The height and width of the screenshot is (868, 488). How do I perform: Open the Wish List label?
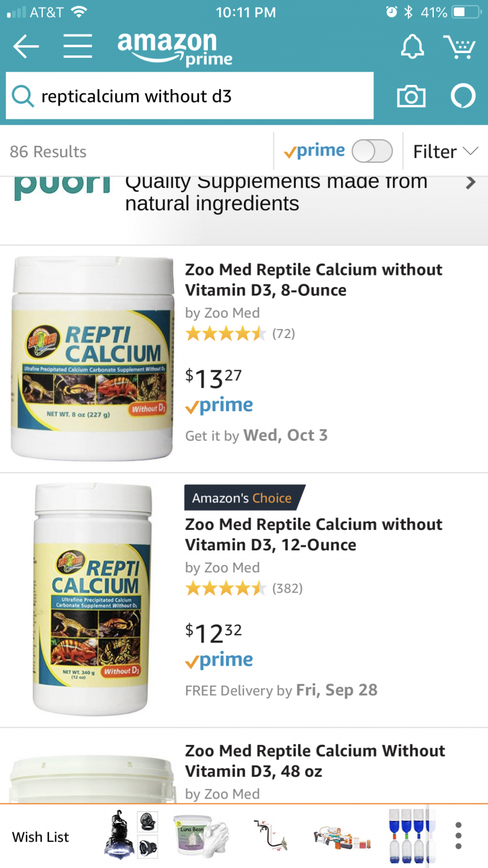pos(40,837)
